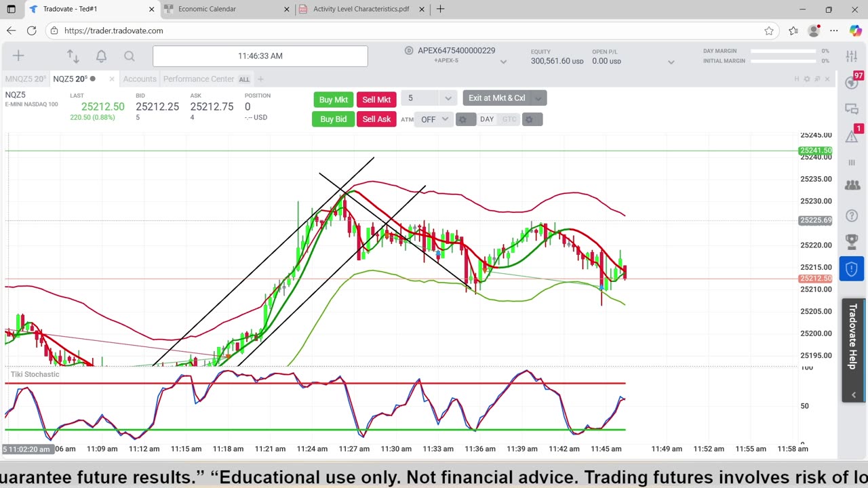The width and height of the screenshot is (868, 488).
Task: Close the chart panel x icon
Action: (x=827, y=79)
